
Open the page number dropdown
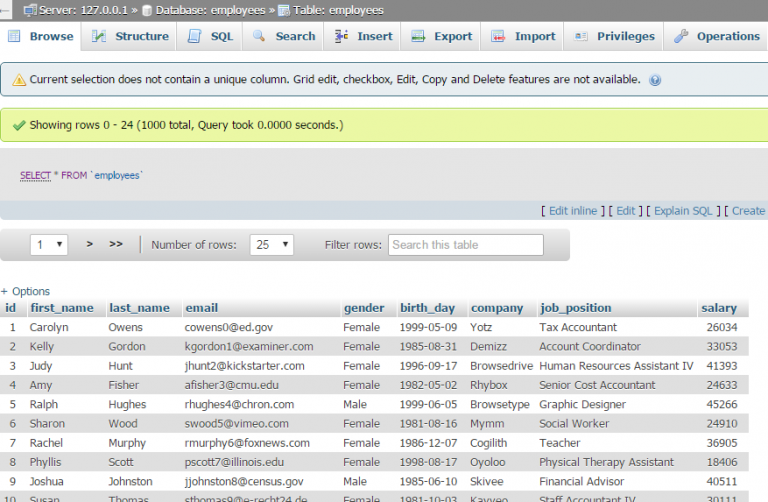point(49,244)
